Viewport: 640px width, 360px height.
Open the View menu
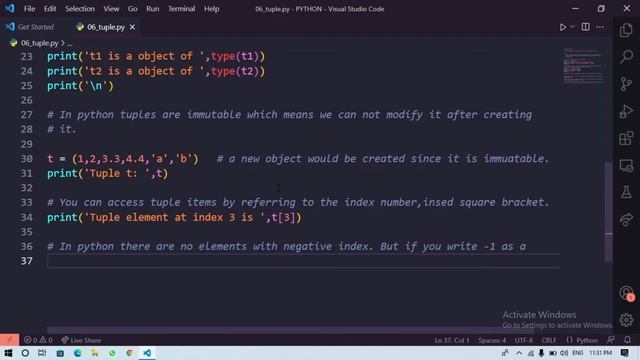pos(111,9)
